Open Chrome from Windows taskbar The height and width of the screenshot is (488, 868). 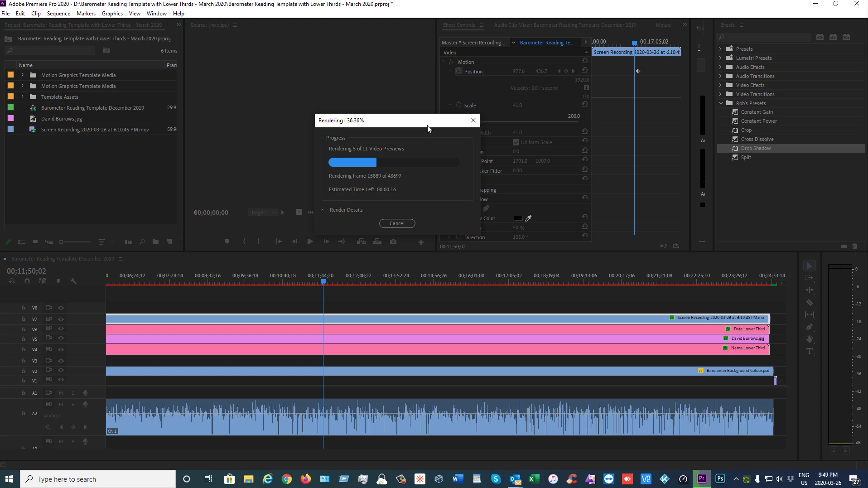point(287,478)
